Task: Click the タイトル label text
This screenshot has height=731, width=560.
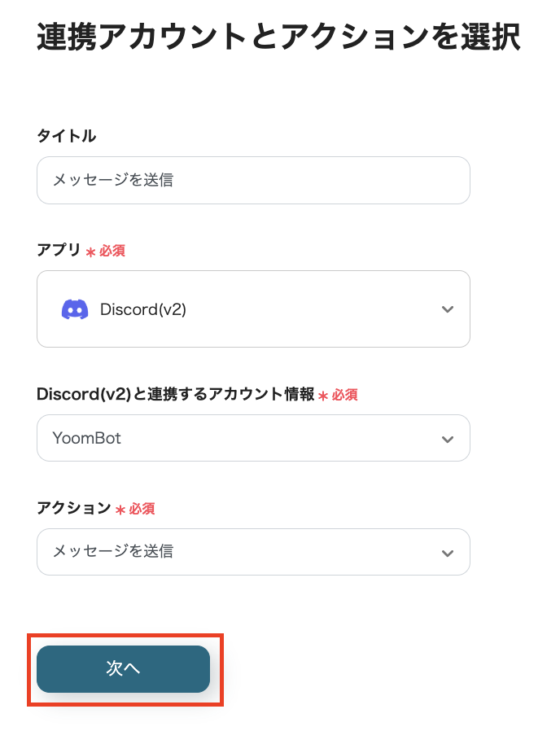Action: [x=65, y=136]
